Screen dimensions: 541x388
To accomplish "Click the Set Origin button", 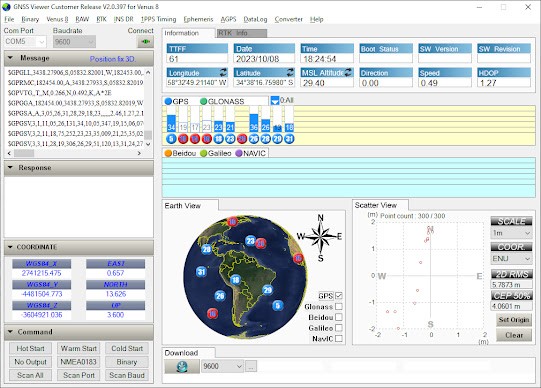I will [514, 320].
